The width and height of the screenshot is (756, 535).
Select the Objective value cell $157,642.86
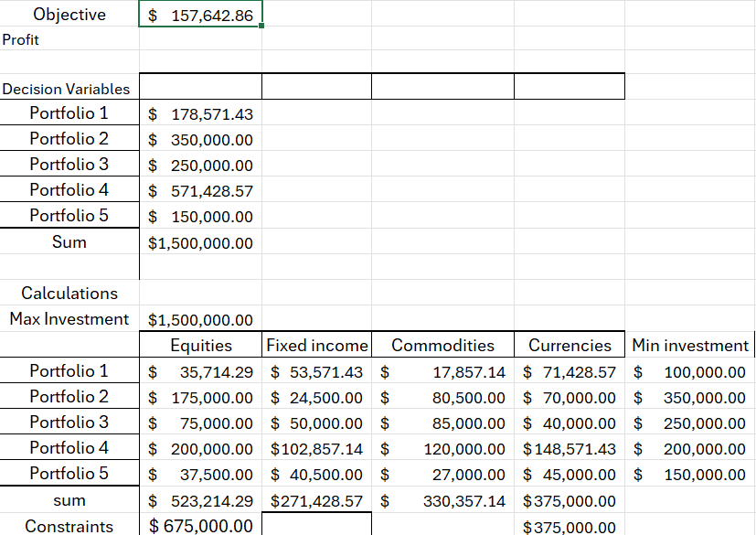[200, 14]
